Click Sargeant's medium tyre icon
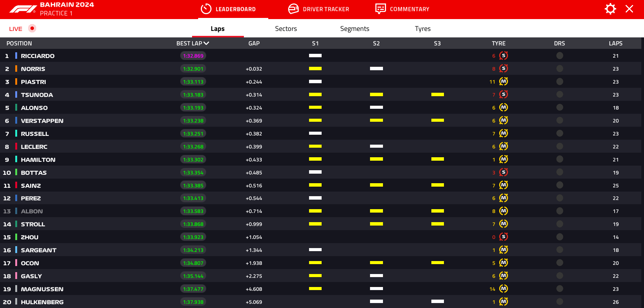Image resolution: width=644 pixels, height=308 pixels. point(503,250)
